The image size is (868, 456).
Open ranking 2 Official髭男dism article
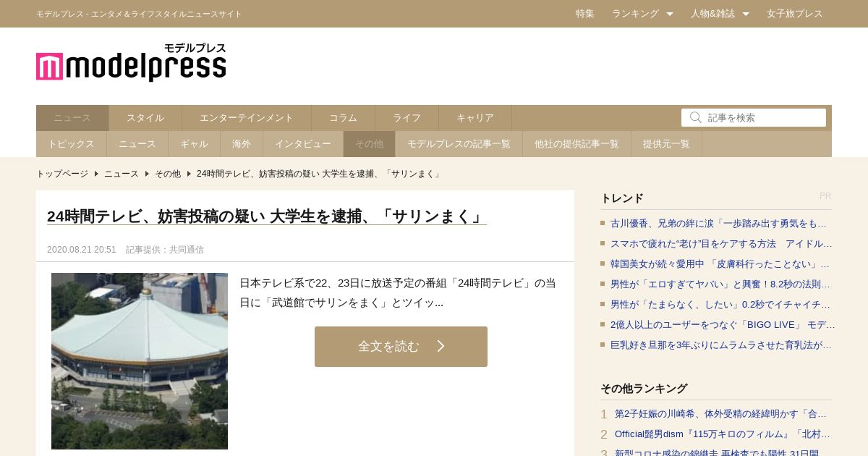tap(723, 434)
